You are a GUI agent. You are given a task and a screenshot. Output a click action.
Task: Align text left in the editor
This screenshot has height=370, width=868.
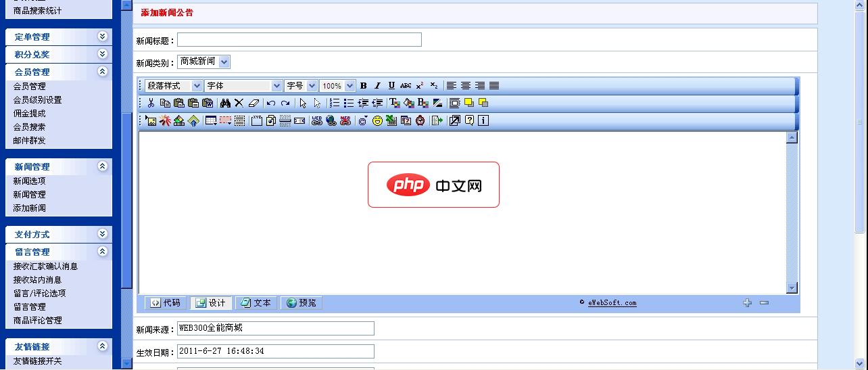[x=451, y=86]
